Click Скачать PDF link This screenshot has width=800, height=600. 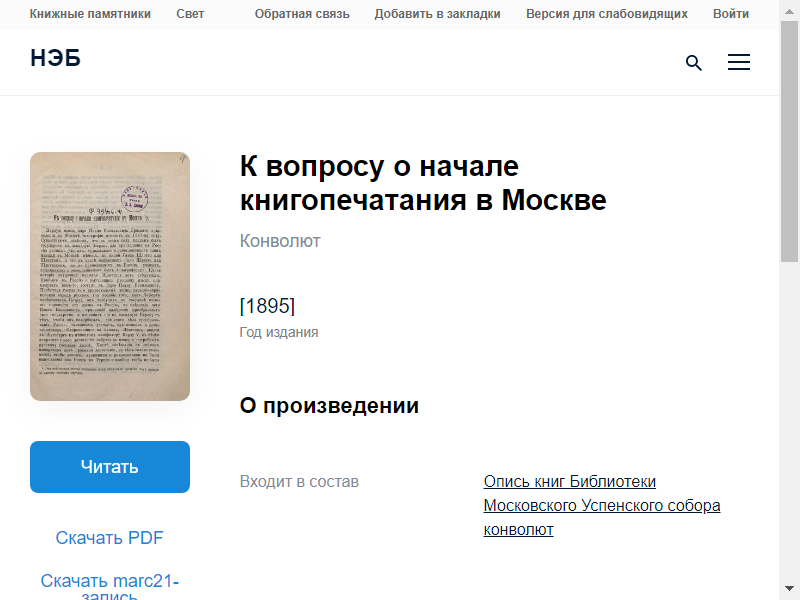tap(109, 538)
